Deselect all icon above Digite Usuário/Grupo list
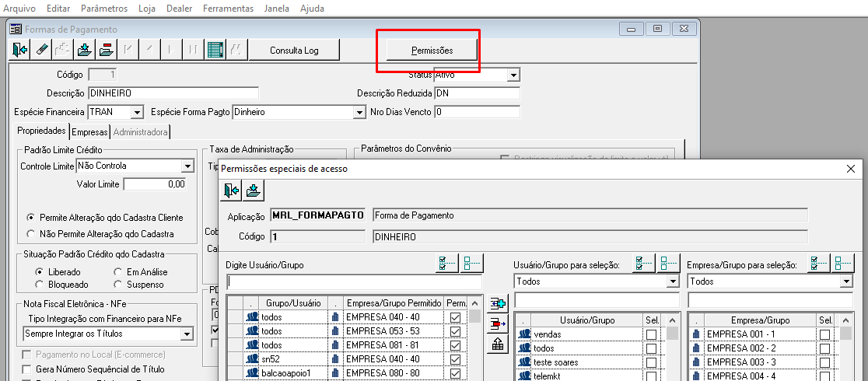Screen dimensions: 868x381 click(x=472, y=263)
